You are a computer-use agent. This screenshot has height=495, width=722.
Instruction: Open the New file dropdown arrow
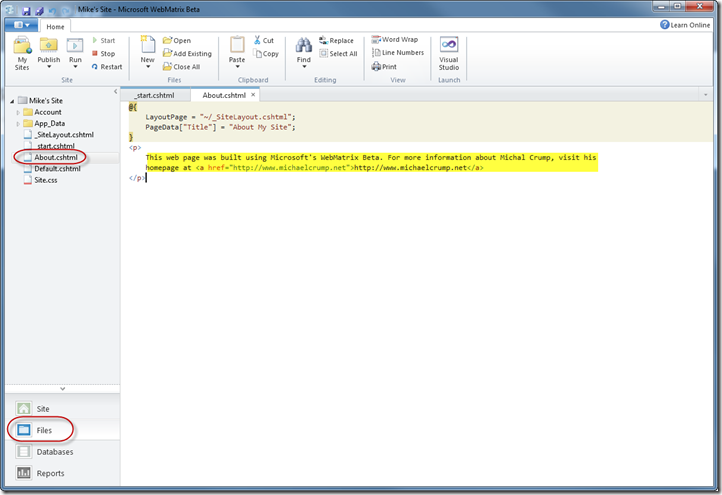tap(148, 67)
